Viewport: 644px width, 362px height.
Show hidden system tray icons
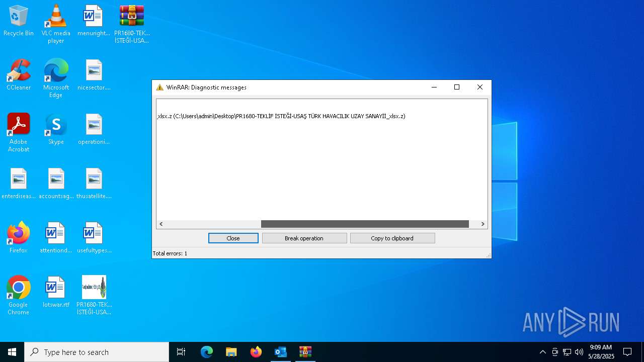tap(542, 352)
